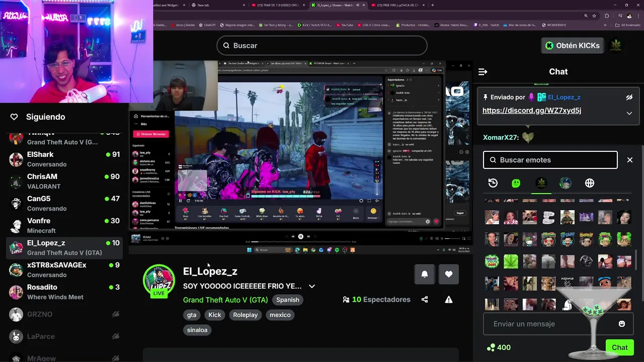The image size is (644, 362).
Task: Toggle notifications with the bell button
Action: click(424, 274)
